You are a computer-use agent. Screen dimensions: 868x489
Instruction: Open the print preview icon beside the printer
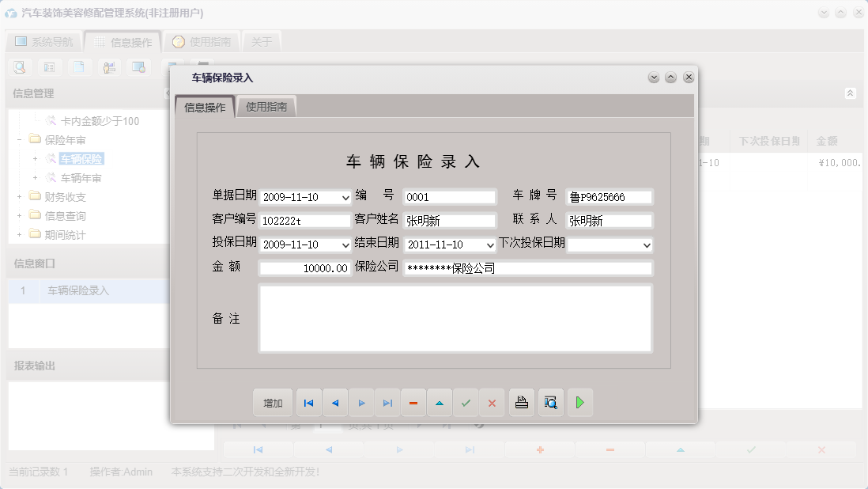pyautogui.click(x=550, y=403)
